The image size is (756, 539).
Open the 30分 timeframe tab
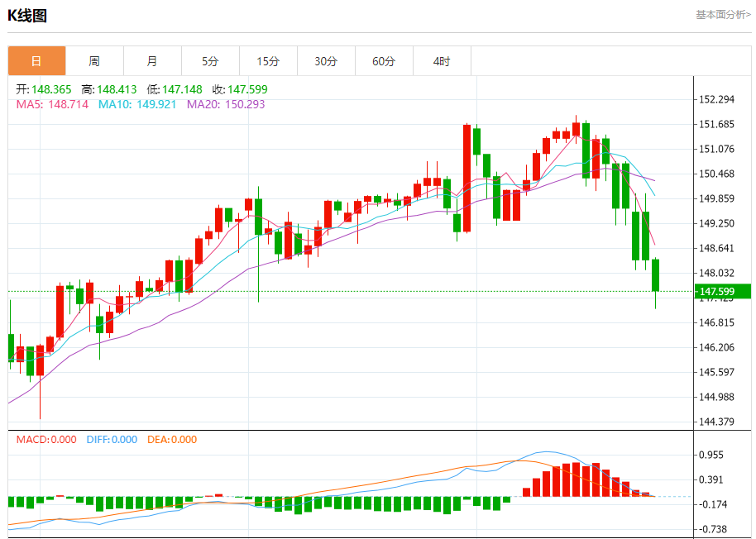326,61
